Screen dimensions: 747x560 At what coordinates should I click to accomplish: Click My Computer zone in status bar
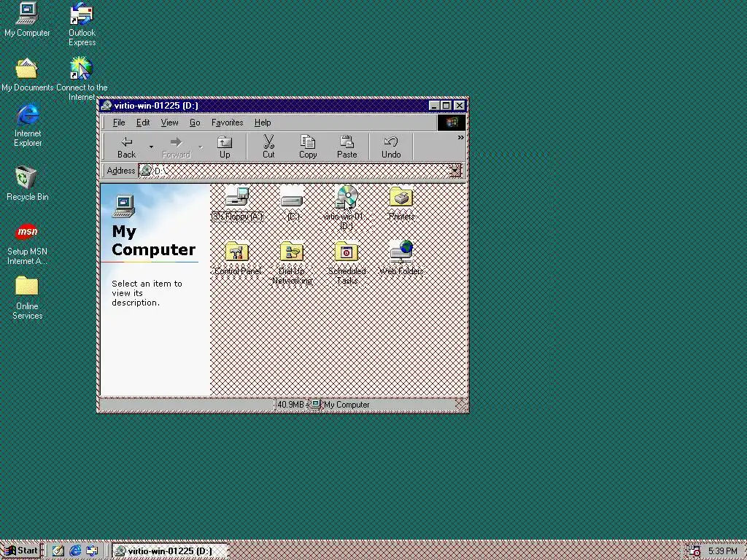coord(339,404)
